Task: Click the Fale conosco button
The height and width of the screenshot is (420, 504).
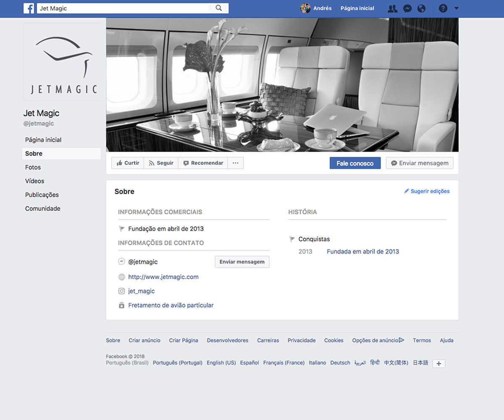Action: [x=355, y=163]
